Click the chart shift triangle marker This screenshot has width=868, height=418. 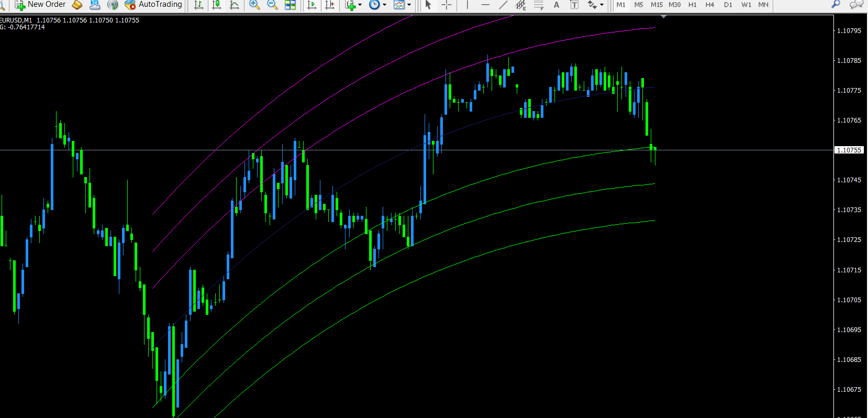[x=664, y=17]
